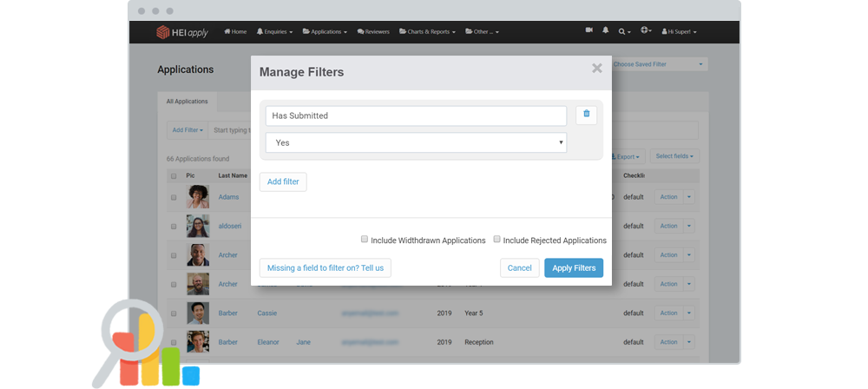
Task: Delete the Has Submitted filter via trash icon
Action: point(586,115)
